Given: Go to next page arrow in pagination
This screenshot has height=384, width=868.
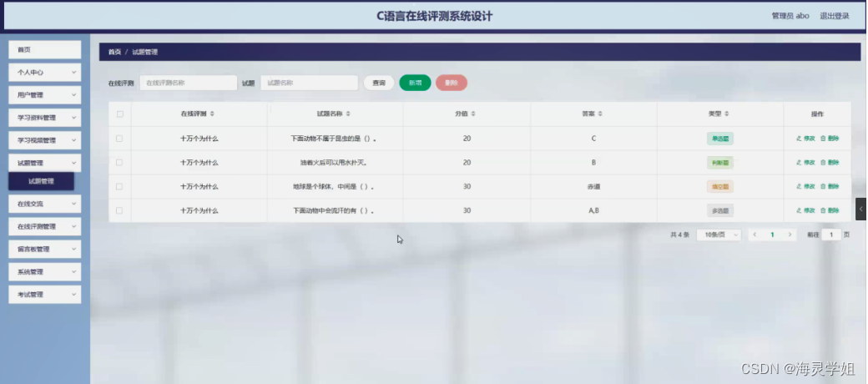Looking at the screenshot, I should 790,235.
